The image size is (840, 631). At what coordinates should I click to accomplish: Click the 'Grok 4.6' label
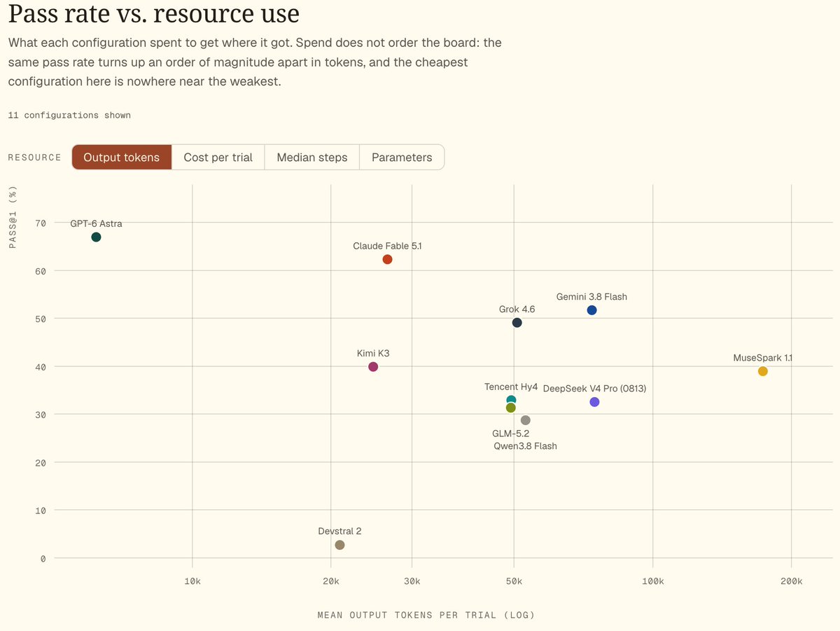(517, 309)
